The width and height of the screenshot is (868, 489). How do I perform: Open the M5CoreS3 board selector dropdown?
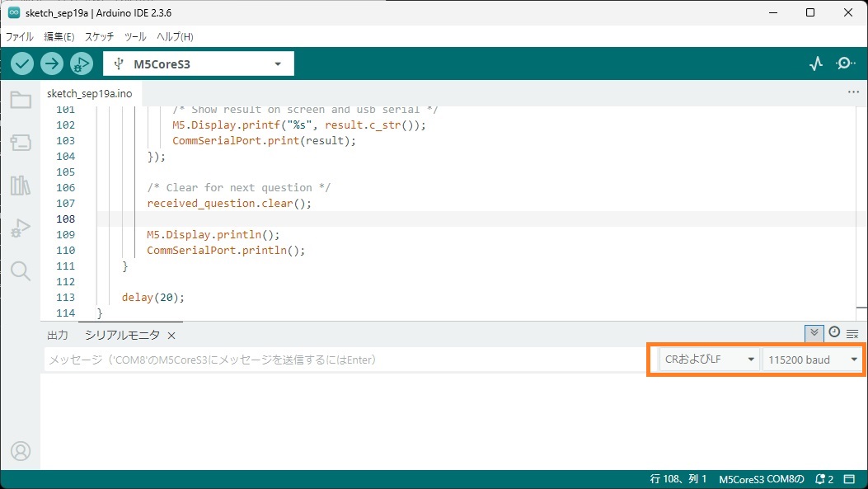[199, 64]
